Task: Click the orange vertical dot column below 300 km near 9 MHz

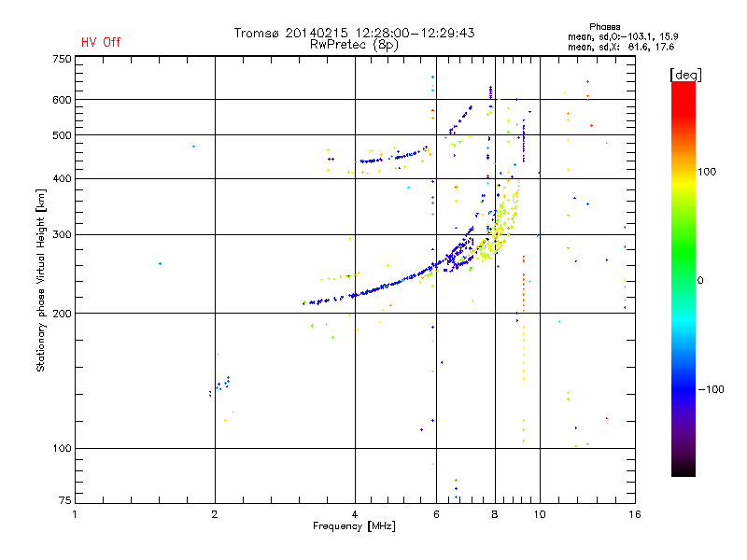Action: click(x=524, y=284)
